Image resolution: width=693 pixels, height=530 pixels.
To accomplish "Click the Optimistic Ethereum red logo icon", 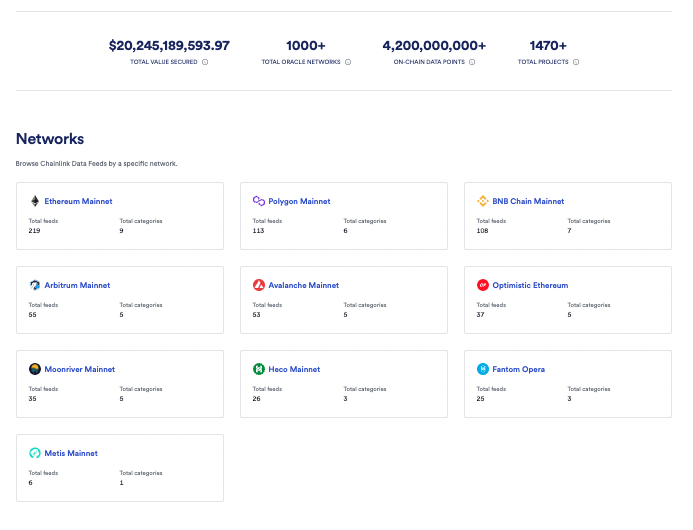I will tap(483, 285).
